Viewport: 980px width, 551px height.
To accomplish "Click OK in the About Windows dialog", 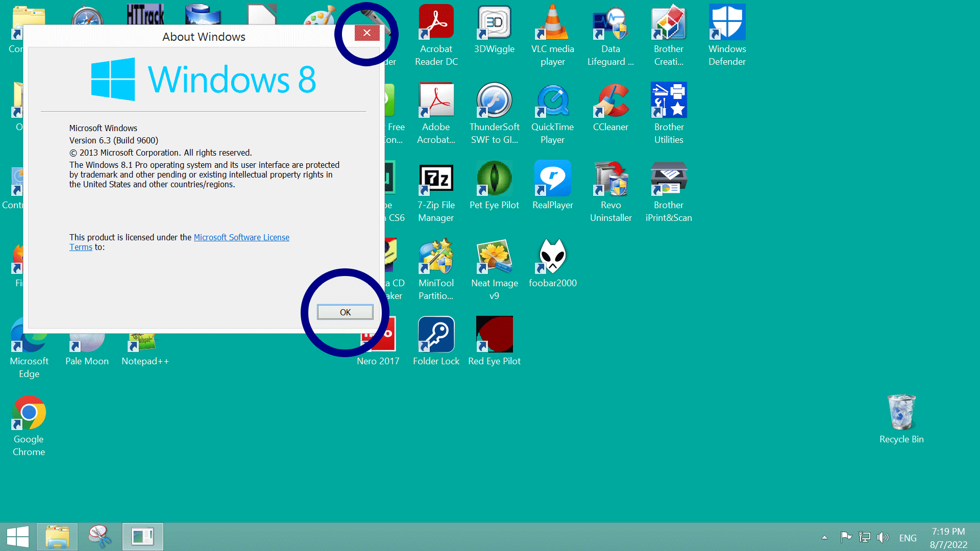I will coord(345,312).
